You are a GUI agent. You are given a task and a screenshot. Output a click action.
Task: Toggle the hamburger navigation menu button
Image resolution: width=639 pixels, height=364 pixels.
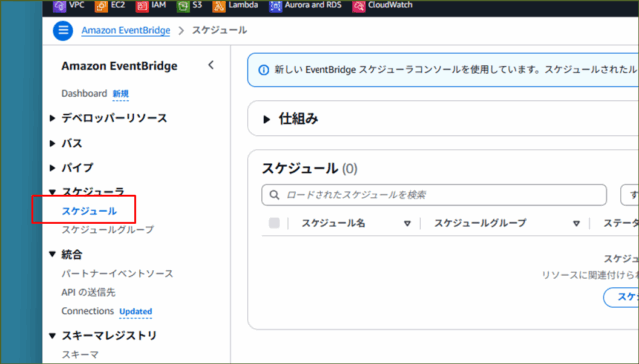click(63, 31)
